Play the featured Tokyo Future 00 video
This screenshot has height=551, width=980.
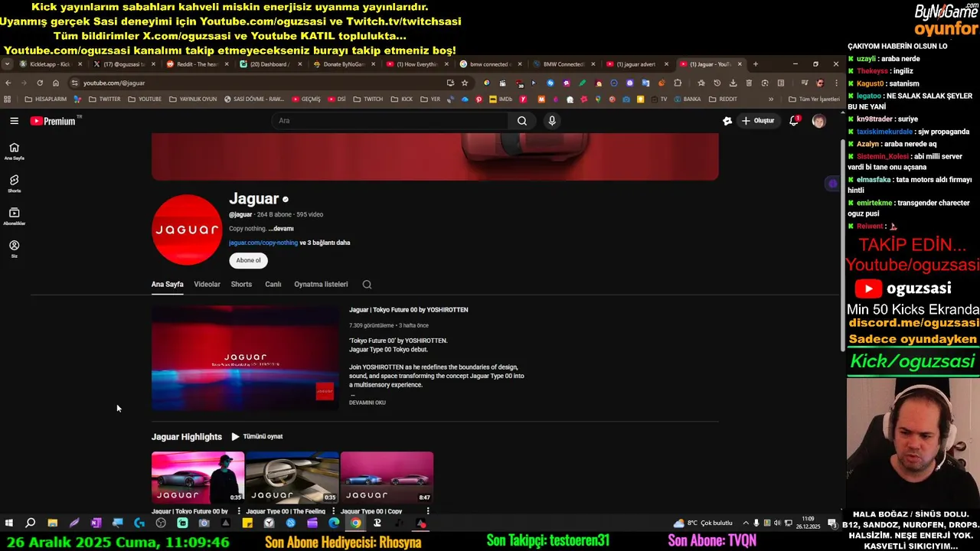click(x=245, y=358)
